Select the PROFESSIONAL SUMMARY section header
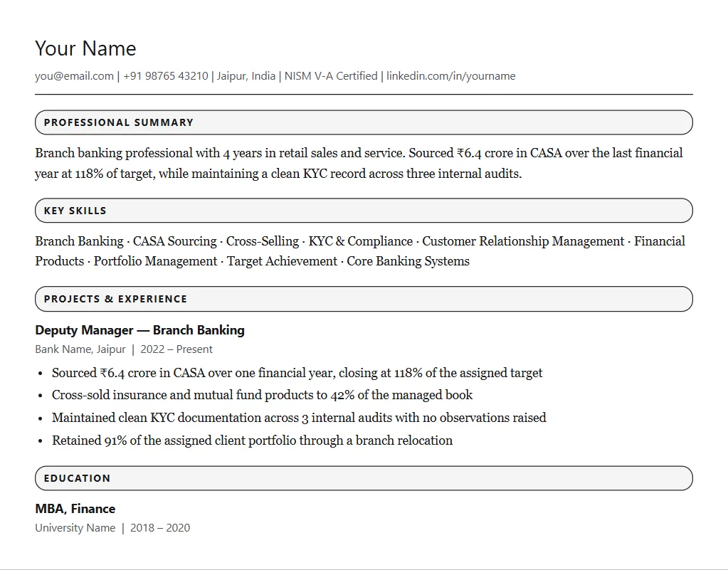The height and width of the screenshot is (570, 728). coord(364,122)
